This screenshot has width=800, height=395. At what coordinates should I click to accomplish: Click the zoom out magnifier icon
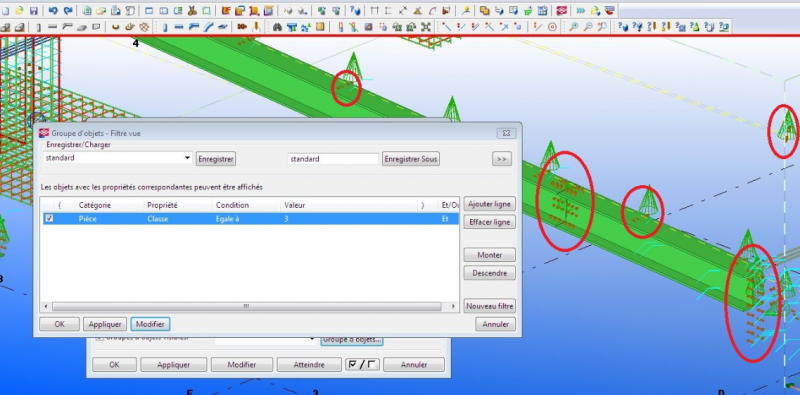click(x=588, y=27)
